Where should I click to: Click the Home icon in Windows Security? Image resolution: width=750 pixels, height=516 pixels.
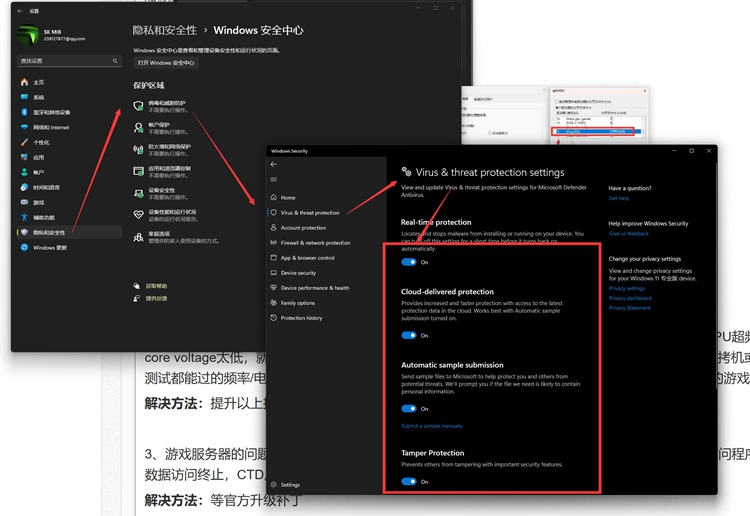(273, 198)
